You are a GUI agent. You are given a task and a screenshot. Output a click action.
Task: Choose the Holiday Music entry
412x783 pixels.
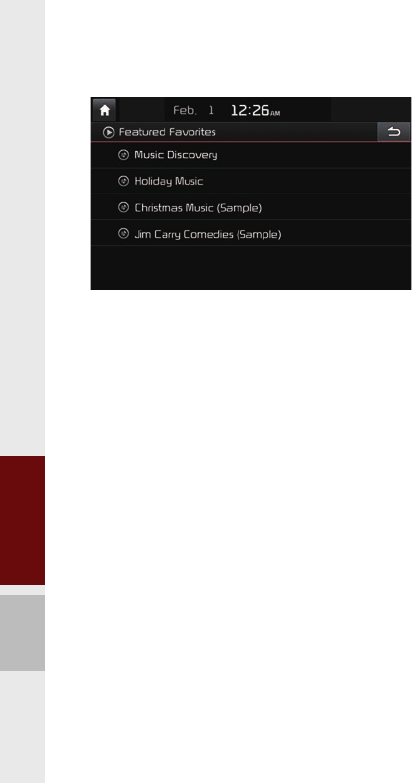click(x=251, y=181)
